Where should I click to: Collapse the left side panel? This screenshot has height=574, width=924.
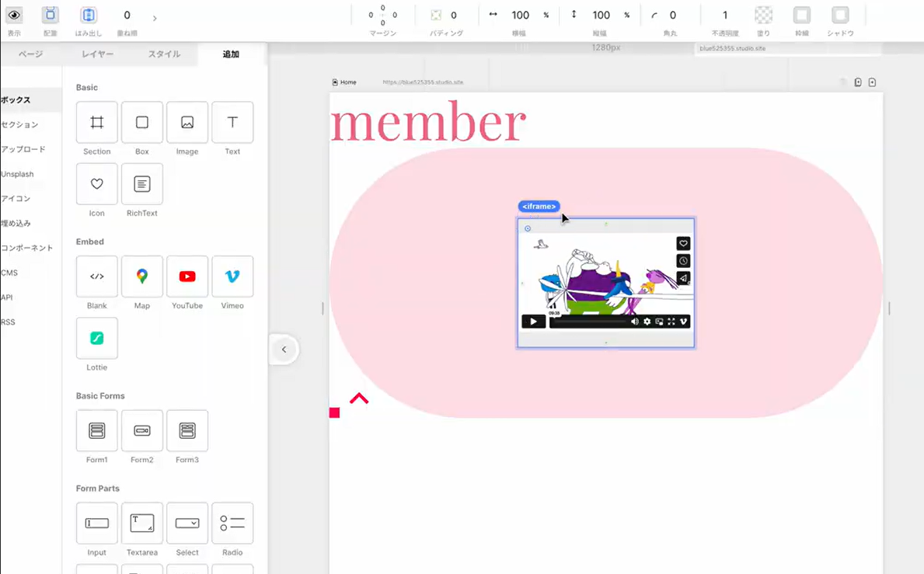click(x=284, y=349)
